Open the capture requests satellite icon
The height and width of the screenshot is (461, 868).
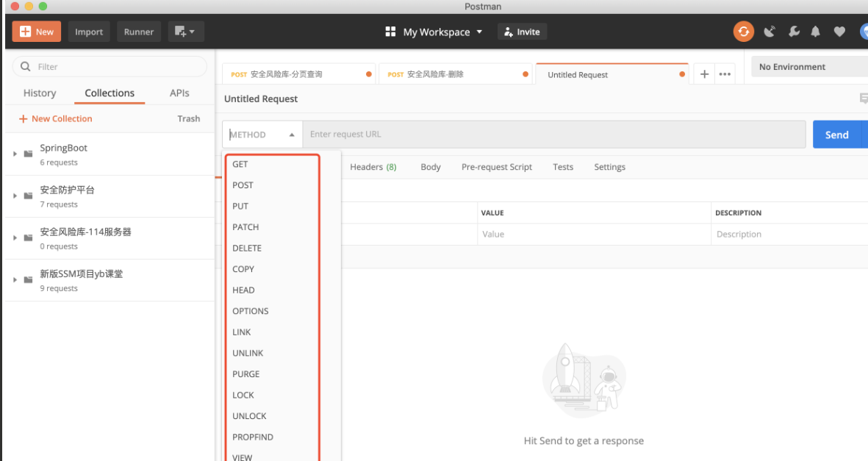(770, 32)
